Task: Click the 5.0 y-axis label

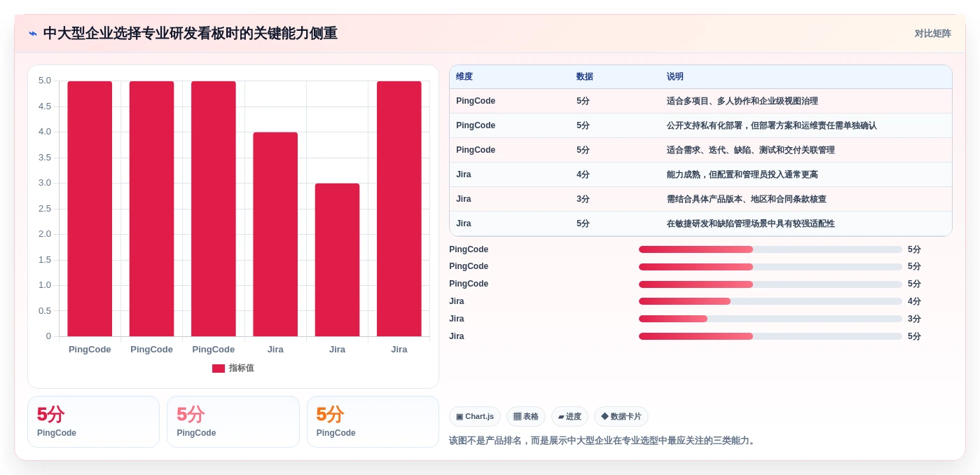Action: click(45, 81)
